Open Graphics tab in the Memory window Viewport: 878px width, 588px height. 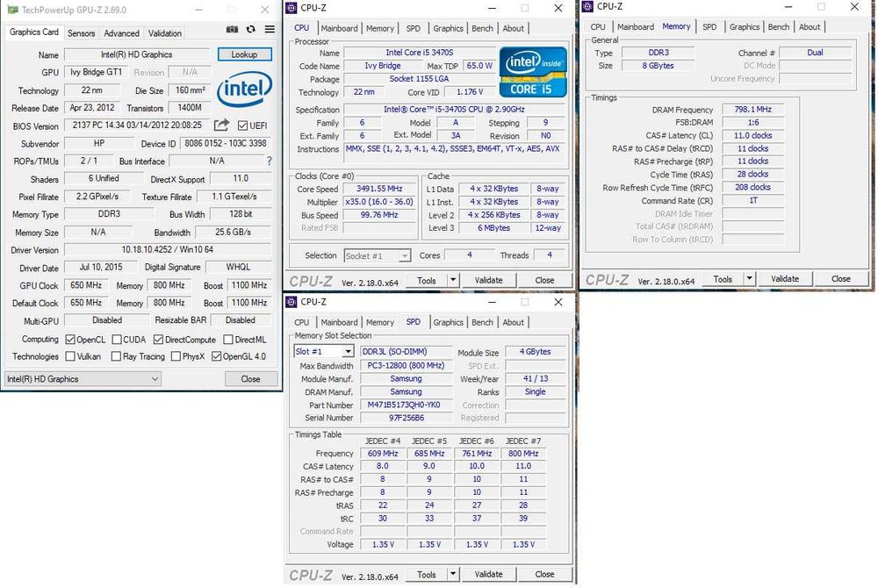point(745,27)
